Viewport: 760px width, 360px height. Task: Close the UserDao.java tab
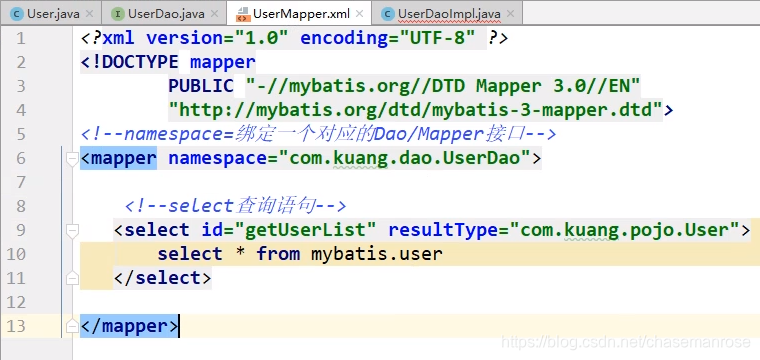point(214,14)
